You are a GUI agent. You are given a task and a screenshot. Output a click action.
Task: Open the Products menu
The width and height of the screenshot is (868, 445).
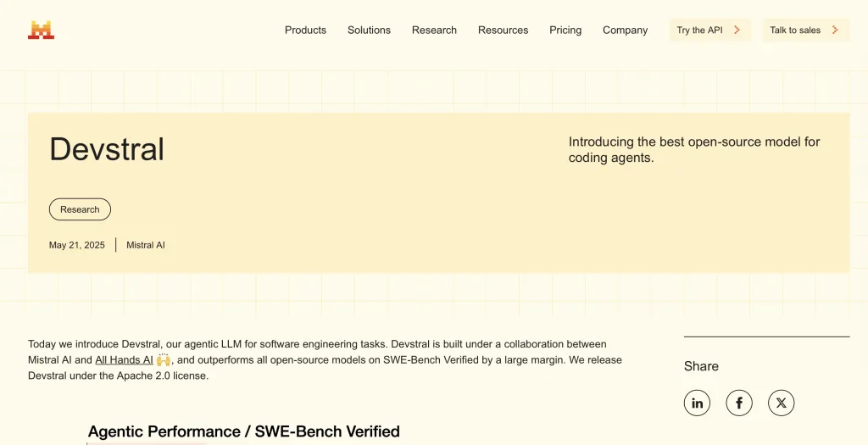point(305,30)
